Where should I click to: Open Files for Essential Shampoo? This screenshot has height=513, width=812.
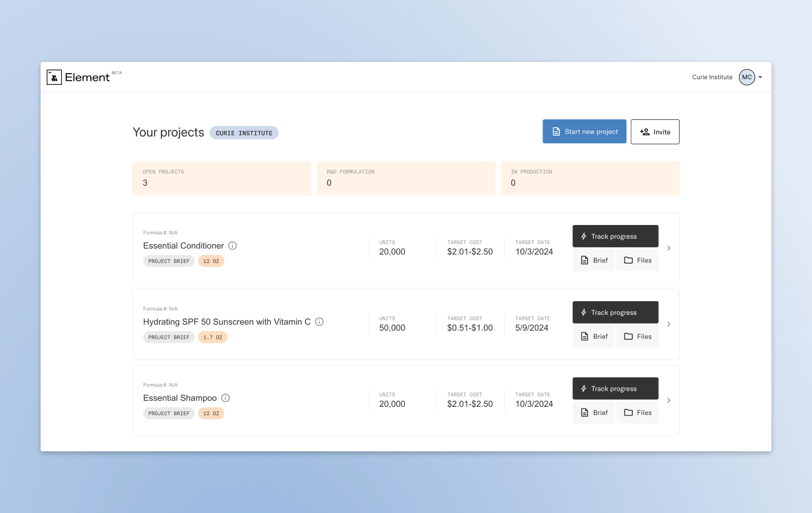click(637, 413)
